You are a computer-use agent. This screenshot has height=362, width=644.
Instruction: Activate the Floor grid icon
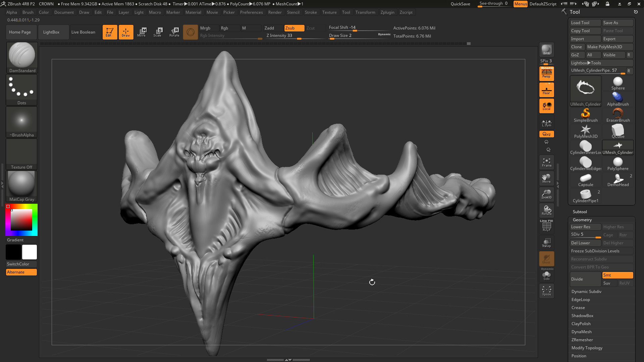pyautogui.click(x=546, y=89)
